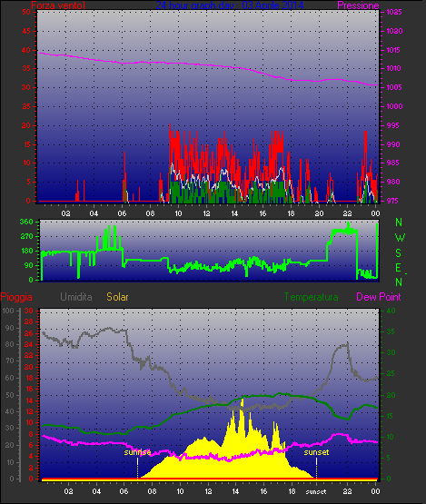The image size is (426, 504).
Task: Click the '985' pressure axis value
Action: coord(393,163)
